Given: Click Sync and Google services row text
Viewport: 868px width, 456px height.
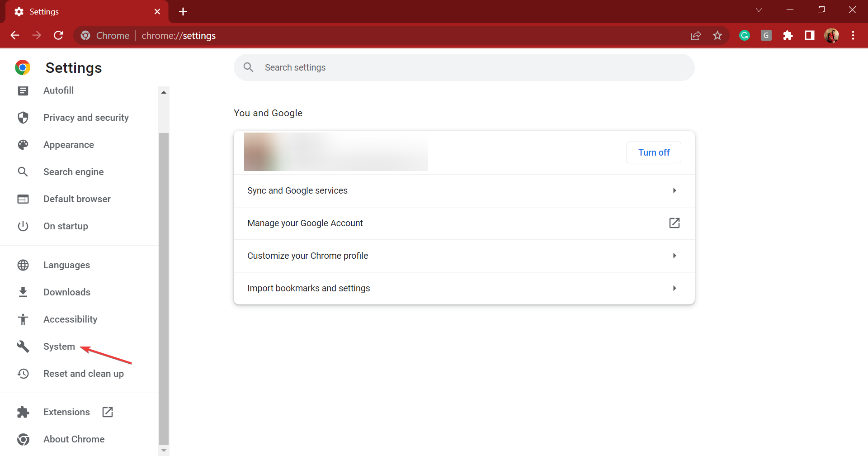Looking at the screenshot, I should point(297,190).
